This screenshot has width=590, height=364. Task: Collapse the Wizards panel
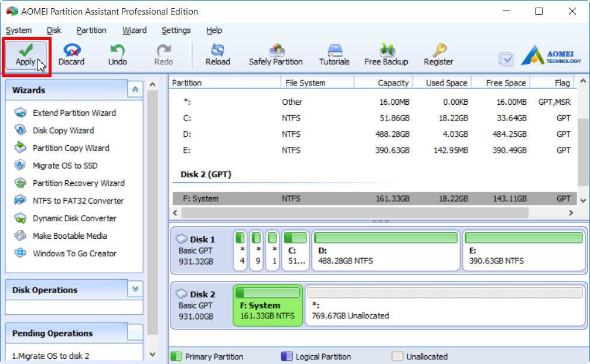[135, 90]
